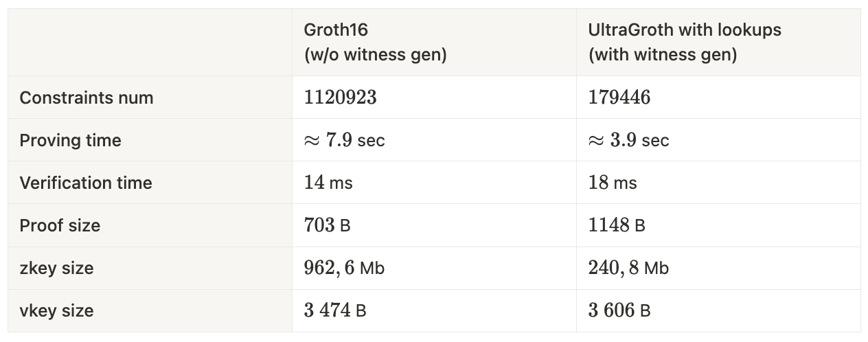Click the 1120923 constraints value
The height and width of the screenshot is (342, 868).
pyautogui.click(x=341, y=98)
